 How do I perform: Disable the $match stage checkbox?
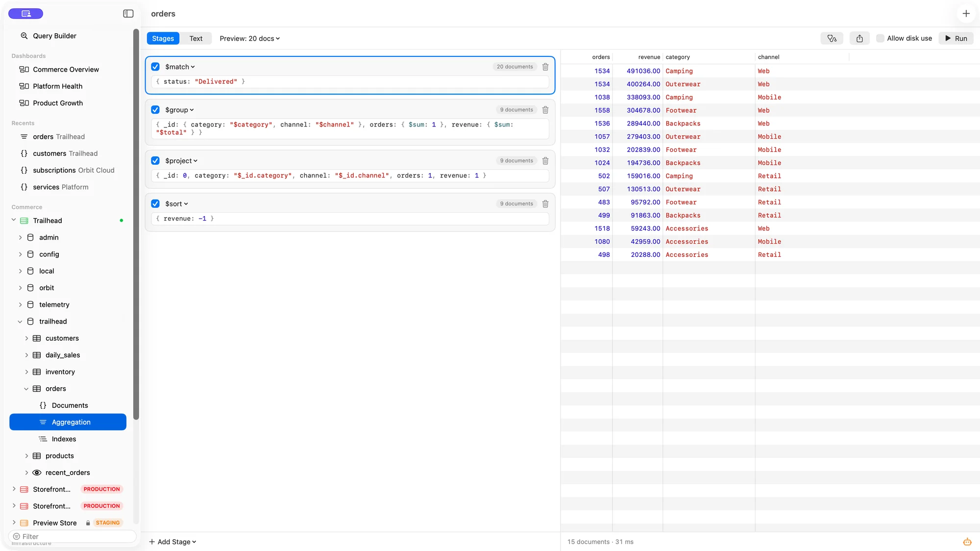pos(155,67)
